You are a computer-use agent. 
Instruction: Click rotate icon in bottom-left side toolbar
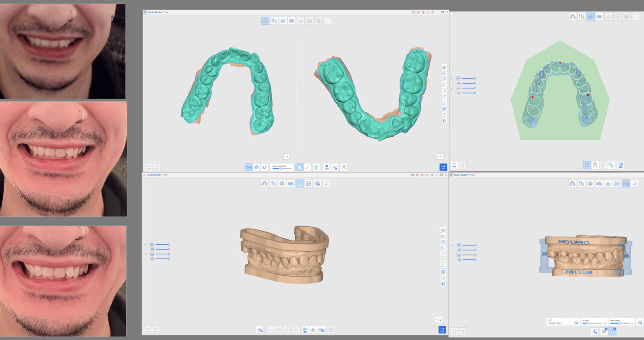point(443,278)
